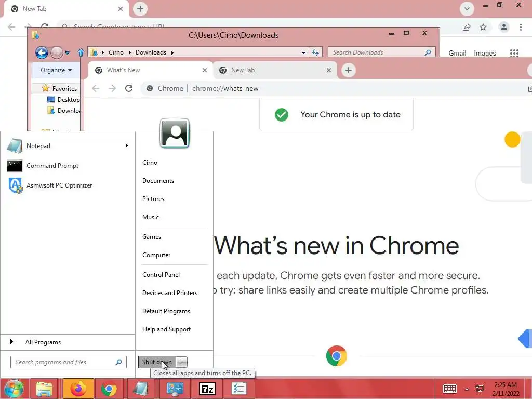Open Computer from Start menu
Image resolution: width=532 pixels, height=399 pixels.
156,255
